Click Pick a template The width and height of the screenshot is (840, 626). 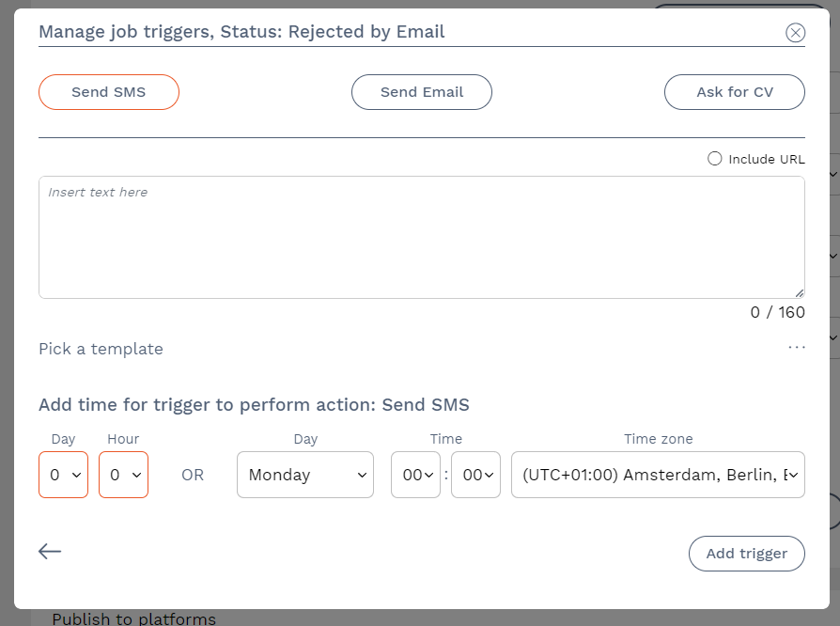(x=101, y=349)
